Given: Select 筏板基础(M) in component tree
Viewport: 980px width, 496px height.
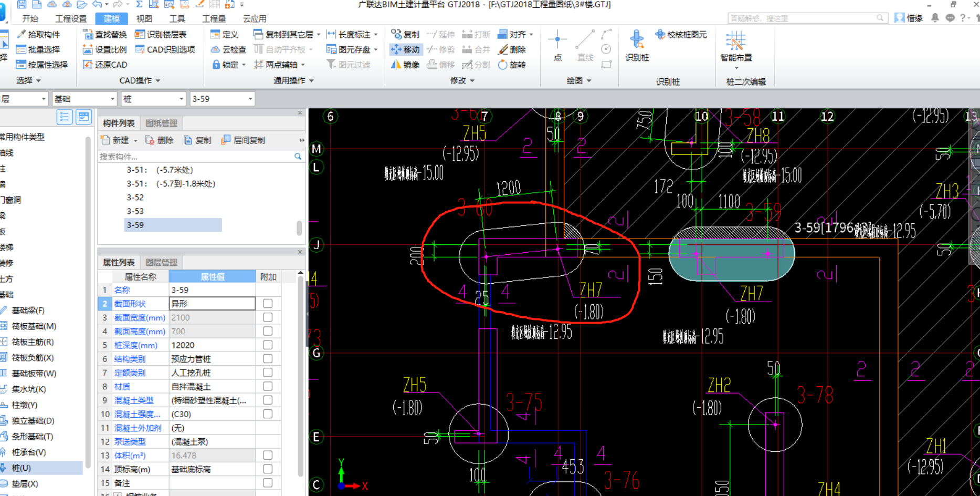Looking at the screenshot, I should coord(34,326).
